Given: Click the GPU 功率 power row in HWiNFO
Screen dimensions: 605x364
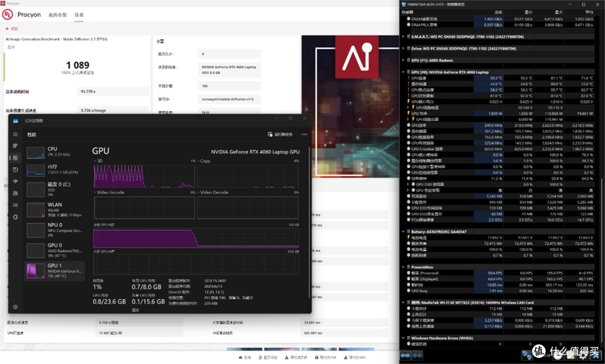Looking at the screenshot, I should tap(500, 113).
